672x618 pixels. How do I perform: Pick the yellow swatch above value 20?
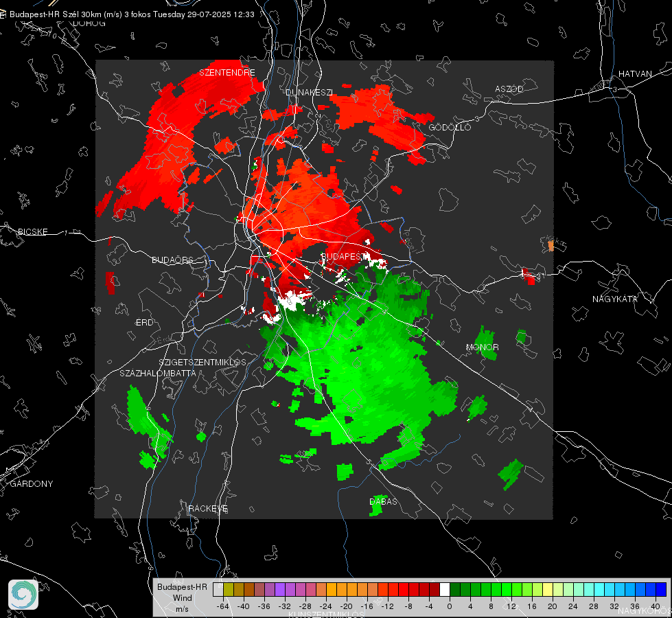tap(548, 589)
